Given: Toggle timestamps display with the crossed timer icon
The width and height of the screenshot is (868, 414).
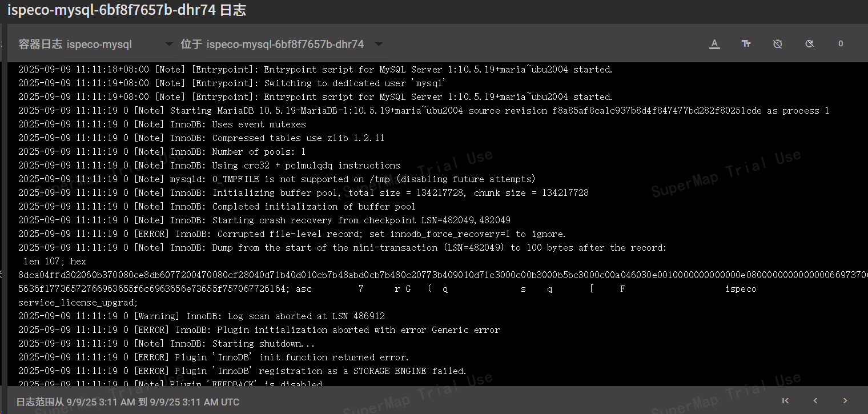Looking at the screenshot, I should (777, 44).
